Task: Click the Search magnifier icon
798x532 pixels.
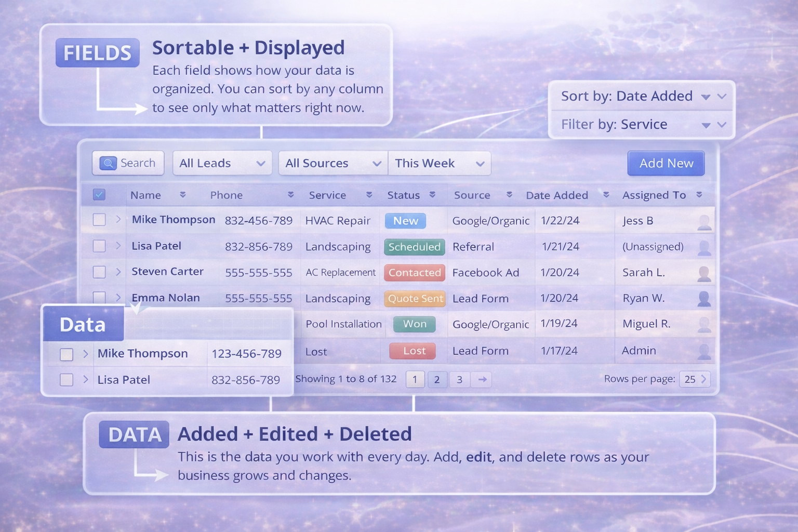Action: [x=108, y=163]
